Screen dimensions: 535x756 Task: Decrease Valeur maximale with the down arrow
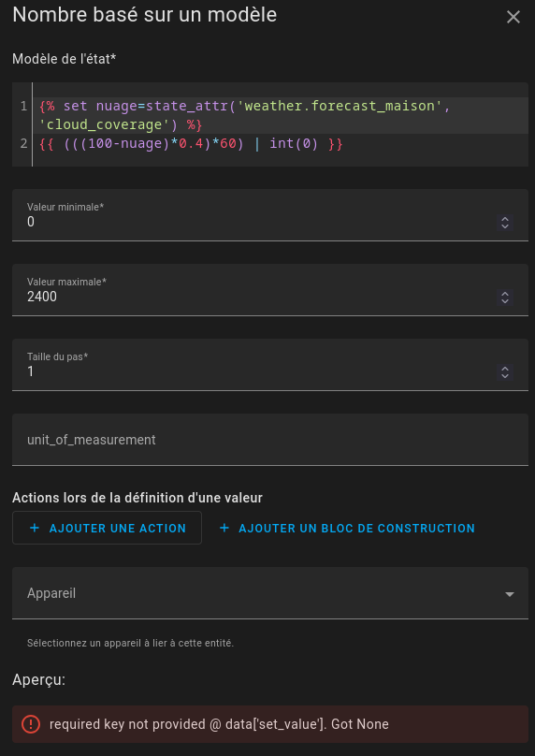(505, 301)
